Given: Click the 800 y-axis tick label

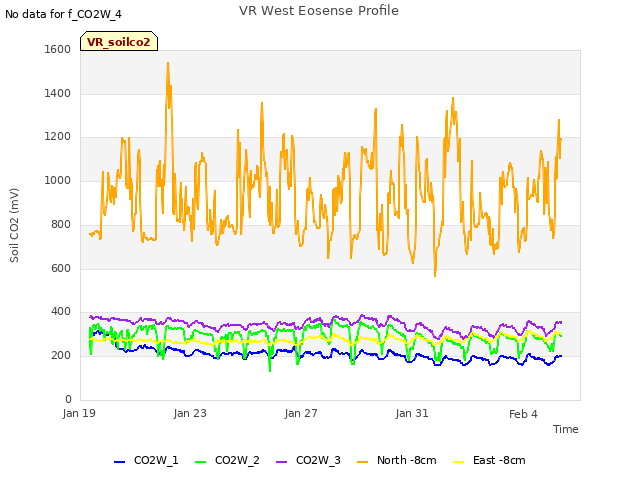Looking at the screenshot, I should 61,224.
